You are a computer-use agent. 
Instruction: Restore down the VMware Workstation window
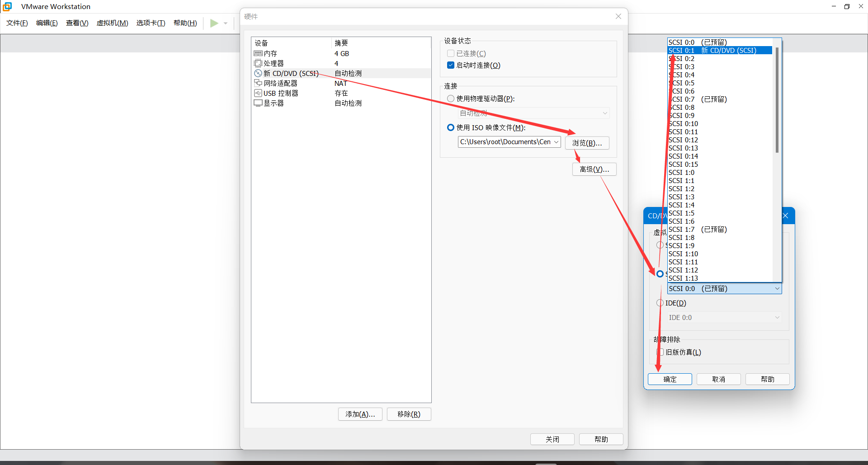click(847, 6)
